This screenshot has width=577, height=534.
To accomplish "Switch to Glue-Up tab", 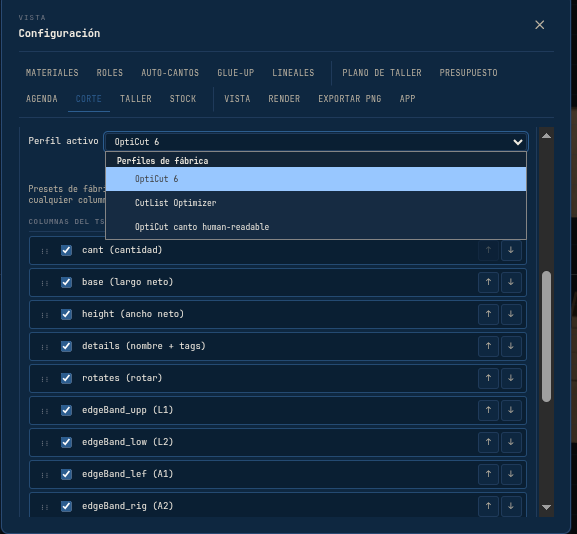I will point(236,73).
